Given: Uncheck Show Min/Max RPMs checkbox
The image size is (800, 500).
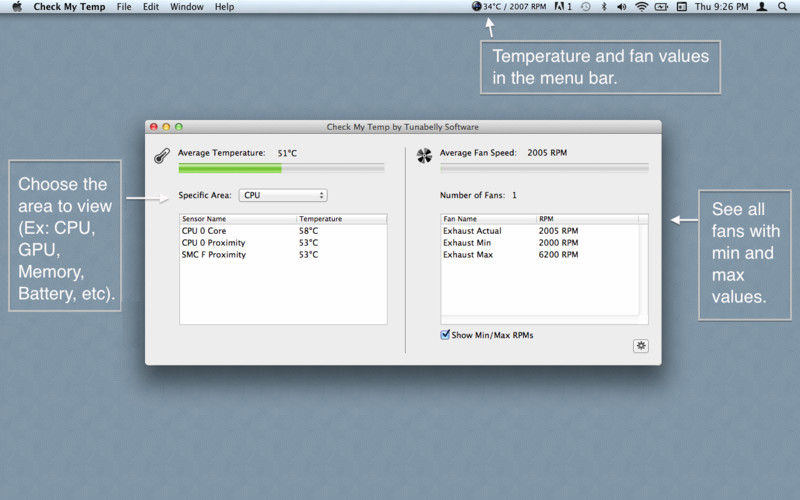Looking at the screenshot, I should (x=446, y=335).
